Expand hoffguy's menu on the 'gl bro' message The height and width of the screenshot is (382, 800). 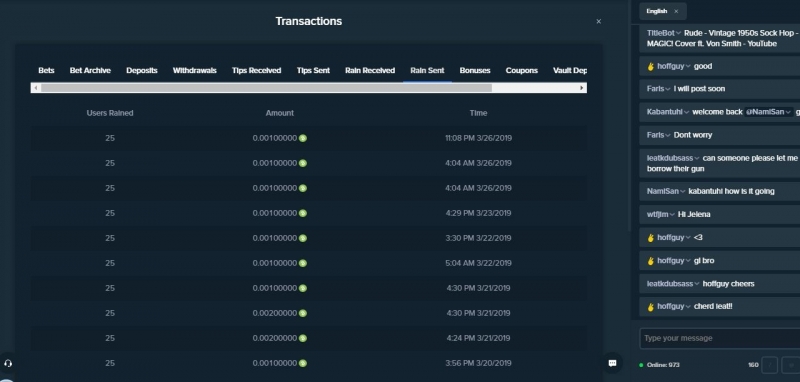coord(688,261)
